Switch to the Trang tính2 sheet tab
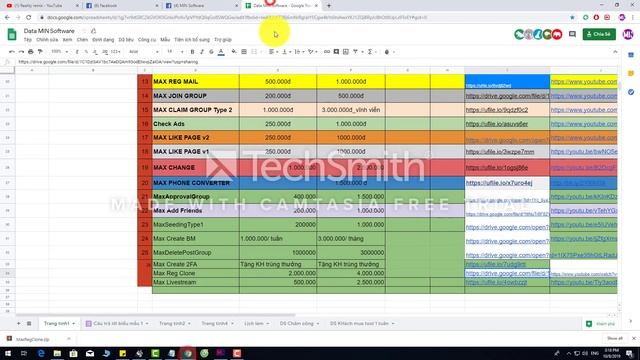Image resolution: width=640 pixels, height=360 pixels. pos(175,323)
